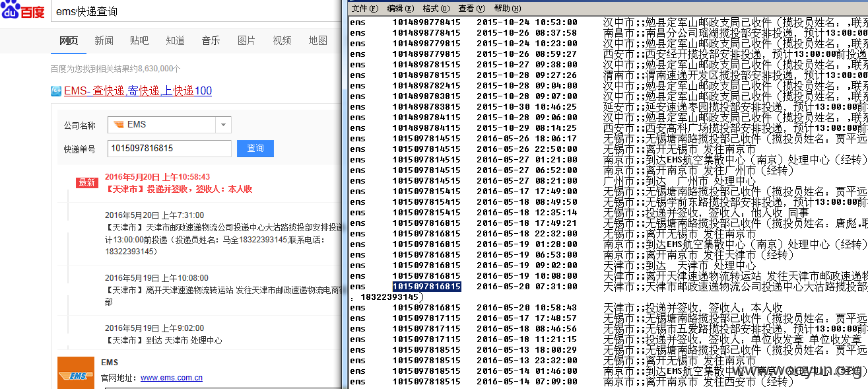Click the Baidu search box with ems快递查询
The image size is (868, 389).
click(x=196, y=11)
